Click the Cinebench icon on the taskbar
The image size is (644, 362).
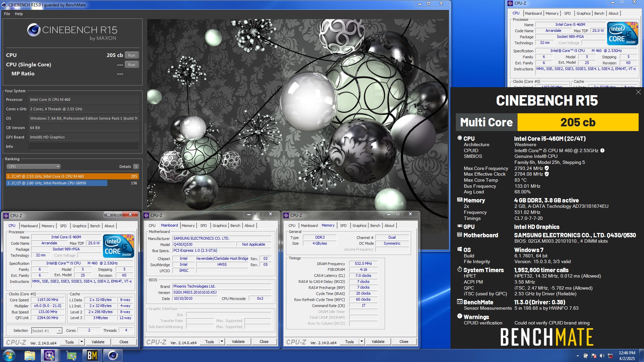pos(113,355)
